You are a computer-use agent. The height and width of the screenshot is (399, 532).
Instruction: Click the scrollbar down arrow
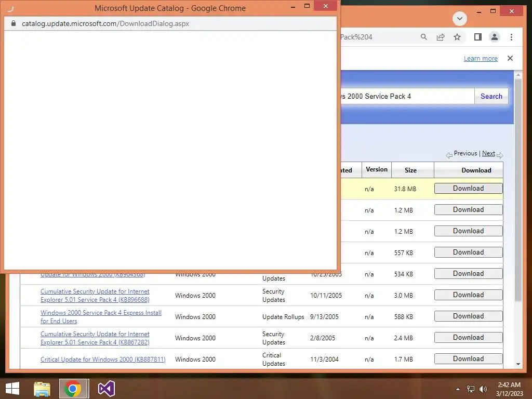[x=518, y=364]
